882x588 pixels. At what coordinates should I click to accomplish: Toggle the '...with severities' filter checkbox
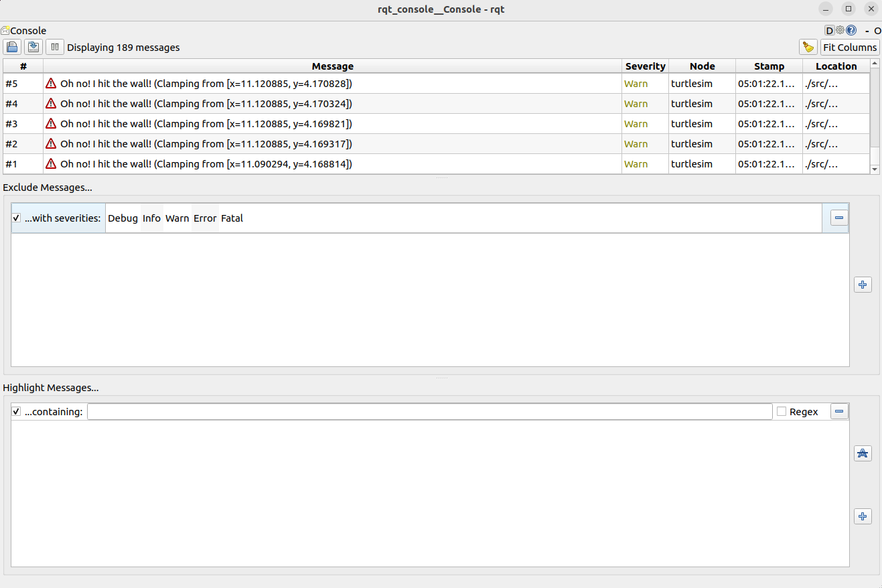pos(17,218)
